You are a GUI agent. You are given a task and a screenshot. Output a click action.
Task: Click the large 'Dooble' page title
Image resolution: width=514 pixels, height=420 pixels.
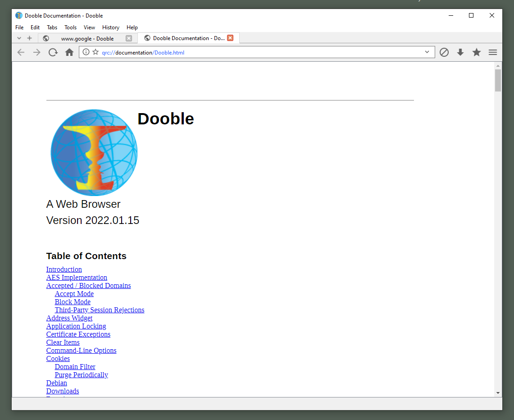point(165,119)
